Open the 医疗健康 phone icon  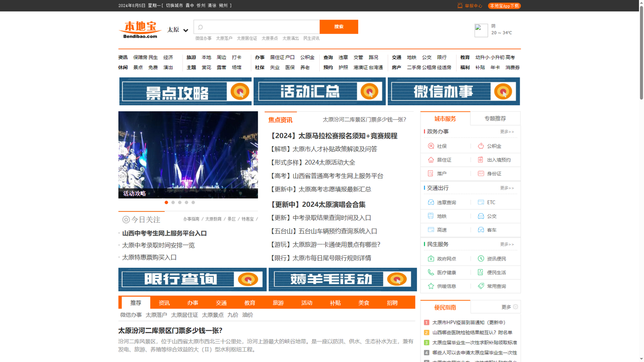(x=431, y=273)
